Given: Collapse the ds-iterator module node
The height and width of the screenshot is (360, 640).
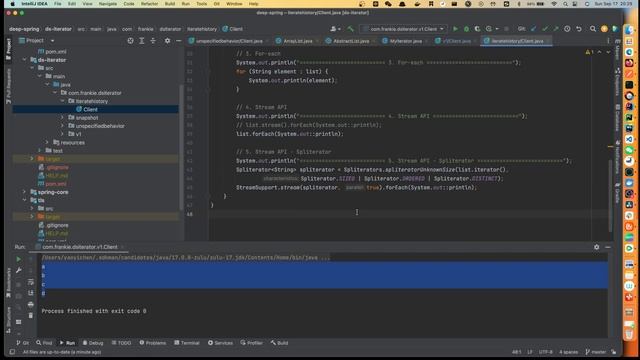Looking at the screenshot, I should tap(24, 60).
